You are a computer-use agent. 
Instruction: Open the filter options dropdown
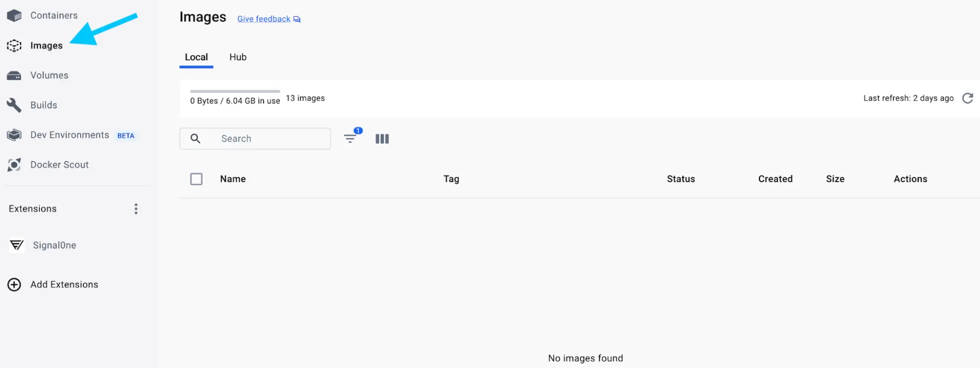pyautogui.click(x=350, y=139)
